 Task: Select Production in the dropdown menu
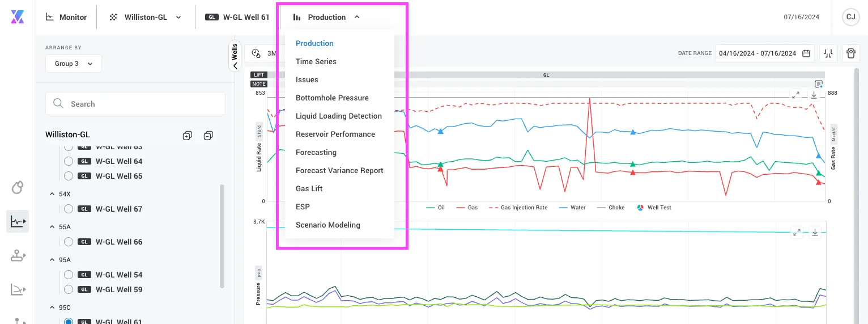[x=314, y=43]
